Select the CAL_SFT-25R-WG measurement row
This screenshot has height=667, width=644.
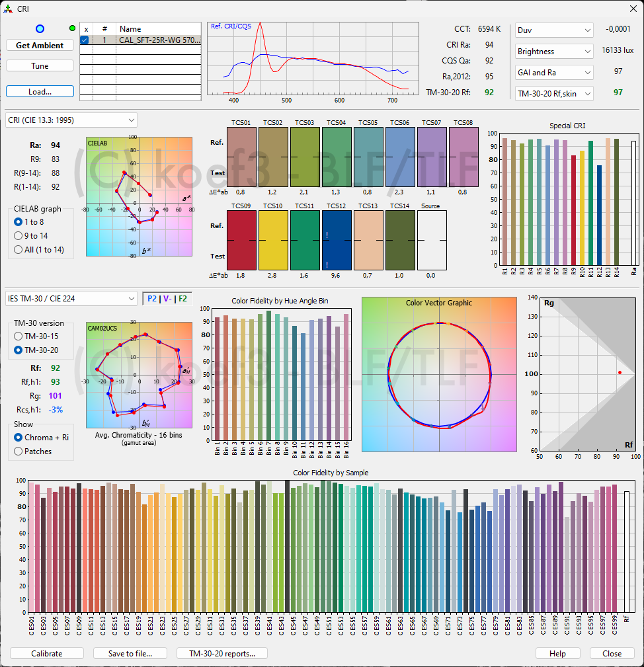point(159,40)
